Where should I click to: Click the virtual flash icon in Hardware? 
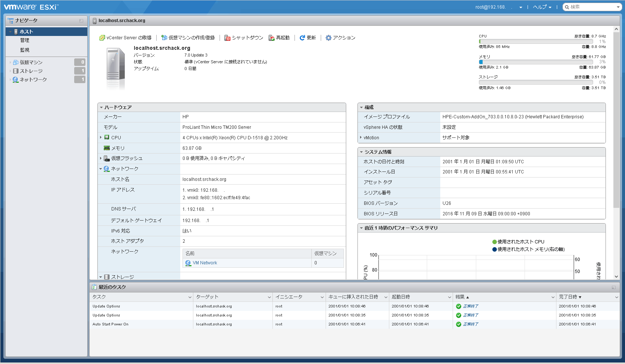click(107, 158)
